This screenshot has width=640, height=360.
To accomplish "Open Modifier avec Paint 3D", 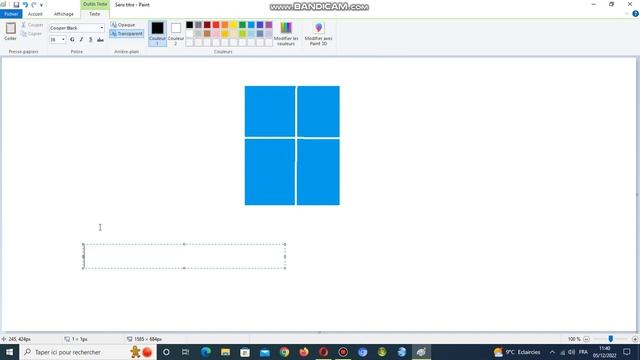I will pyautogui.click(x=318, y=33).
